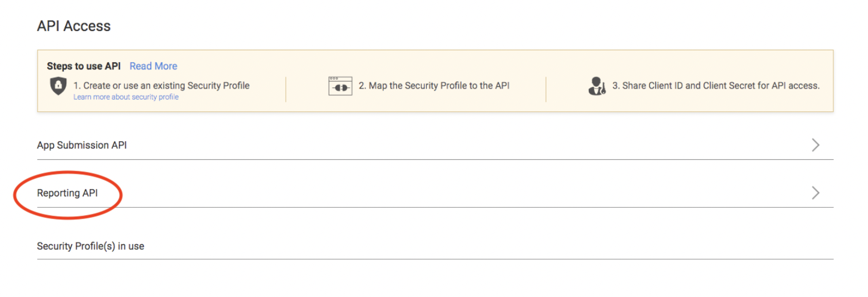Screen dimensions: 868x297
Task: Click Share Client ID and Client Secret text
Action: 716,86
